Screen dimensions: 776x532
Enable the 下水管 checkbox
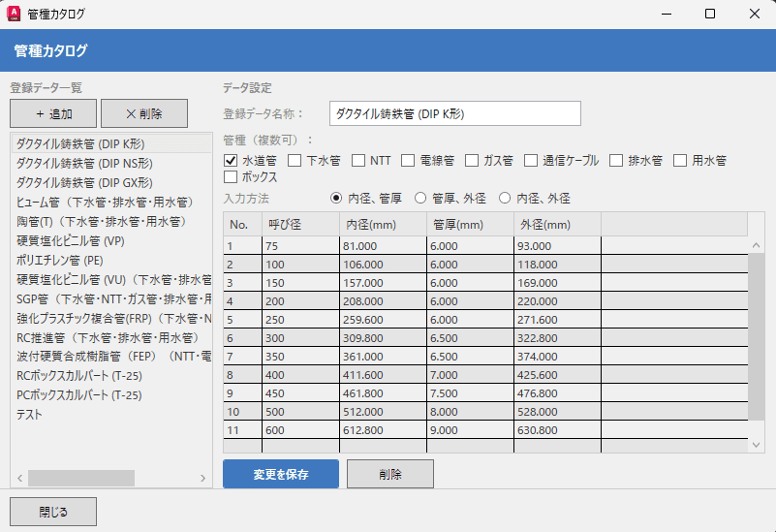(x=295, y=160)
